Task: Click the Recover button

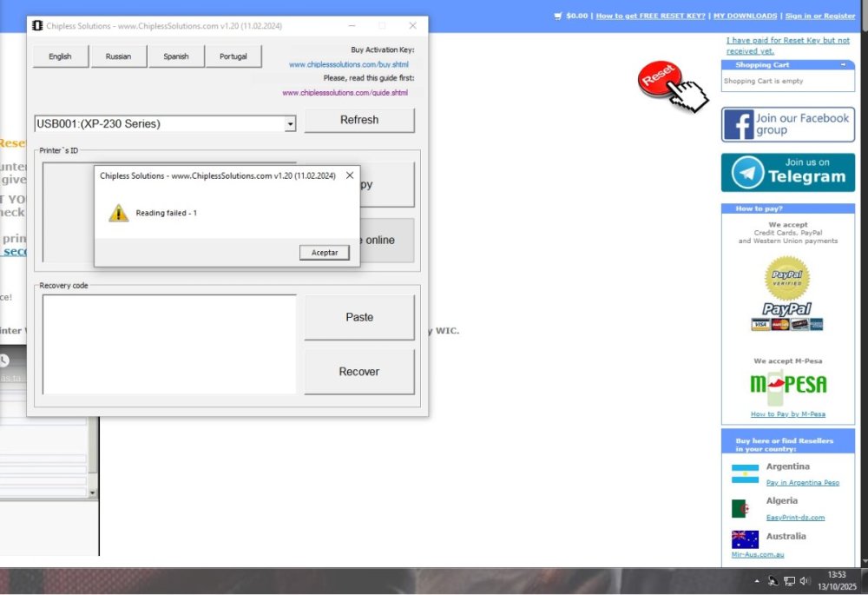Action: [358, 372]
